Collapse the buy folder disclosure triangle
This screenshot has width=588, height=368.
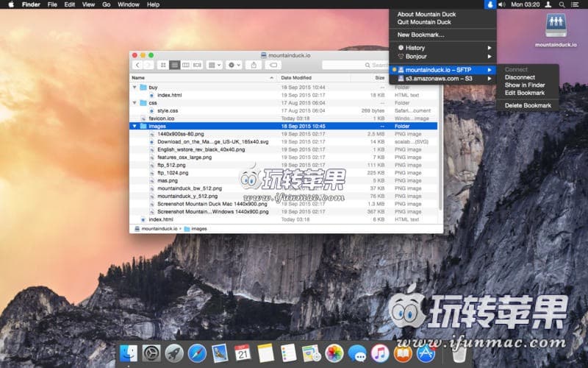click(135, 87)
